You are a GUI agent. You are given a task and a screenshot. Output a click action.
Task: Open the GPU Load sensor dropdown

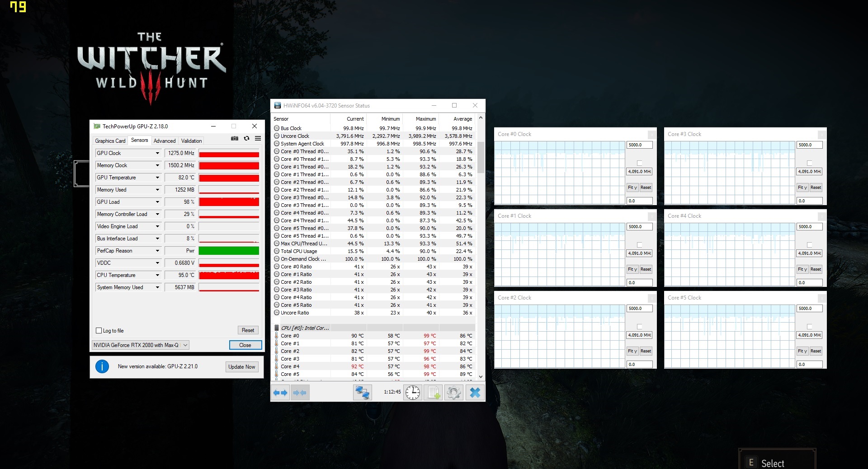(x=157, y=202)
